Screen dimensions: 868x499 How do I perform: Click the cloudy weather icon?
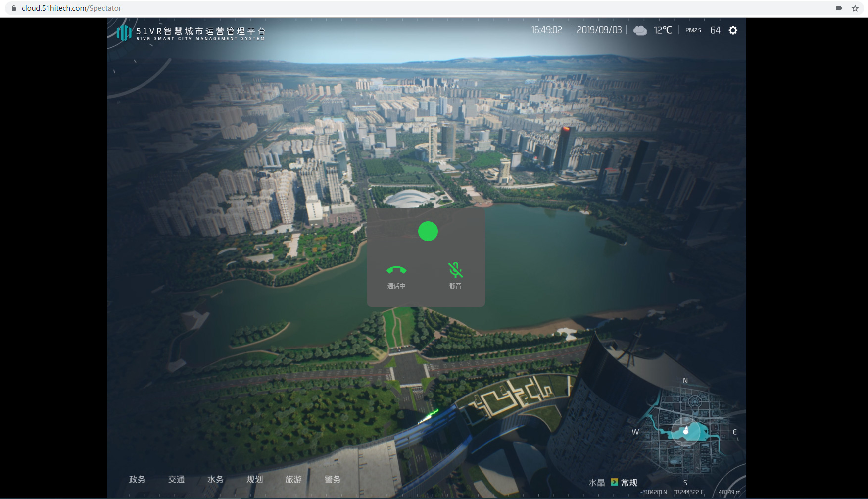640,30
